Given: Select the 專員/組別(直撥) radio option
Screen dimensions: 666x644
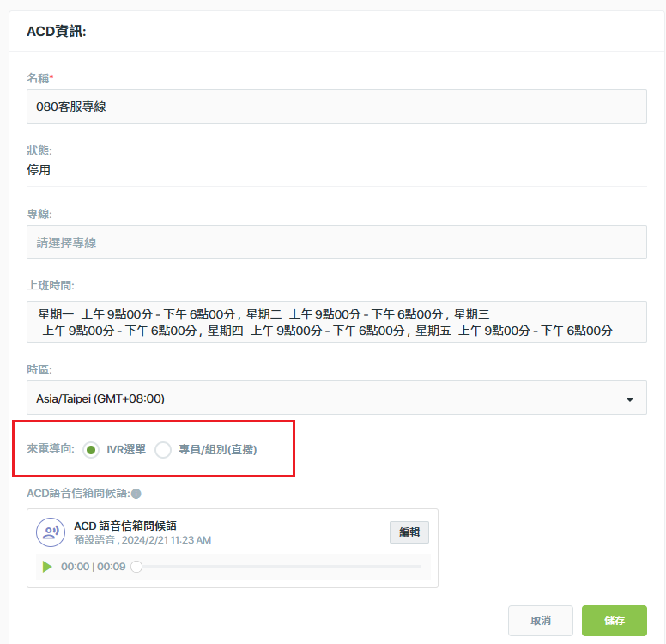Looking at the screenshot, I should [163, 450].
